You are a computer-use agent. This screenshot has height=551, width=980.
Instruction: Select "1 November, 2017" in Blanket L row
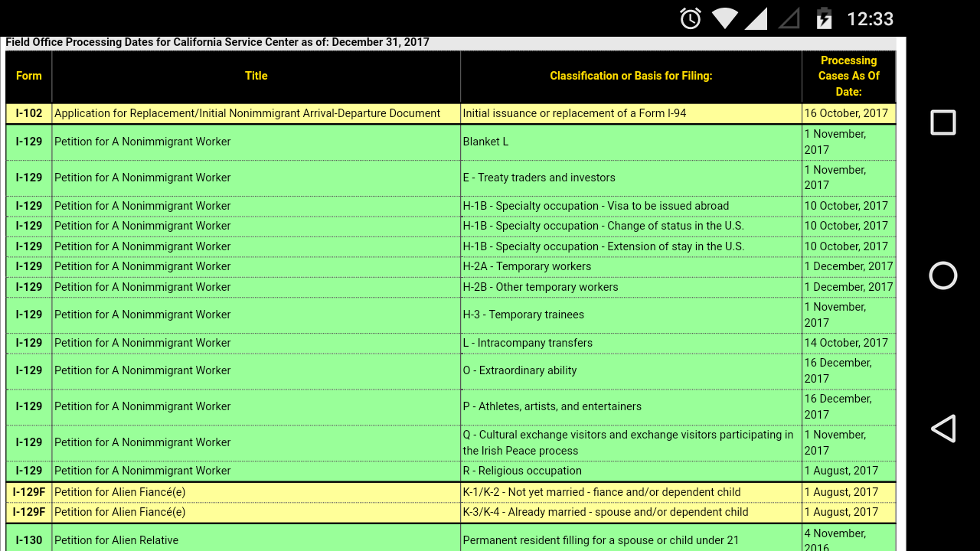[848, 142]
